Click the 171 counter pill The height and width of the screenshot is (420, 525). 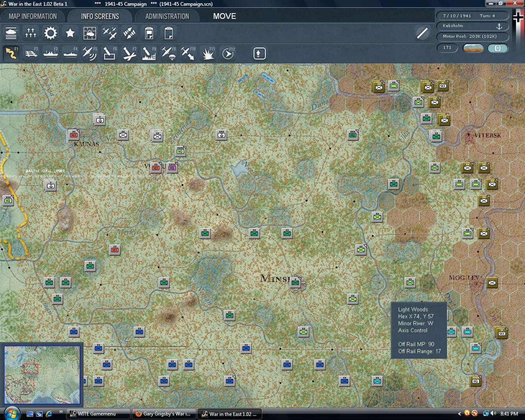pos(447,48)
